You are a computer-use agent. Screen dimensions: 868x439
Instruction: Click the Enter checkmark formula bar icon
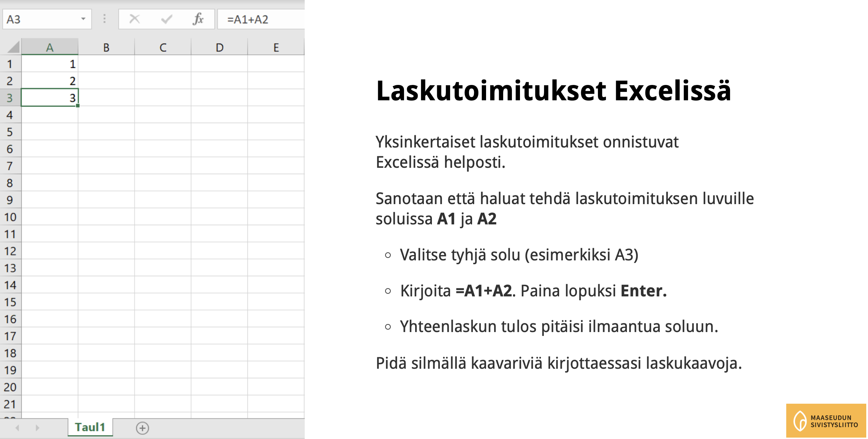167,19
